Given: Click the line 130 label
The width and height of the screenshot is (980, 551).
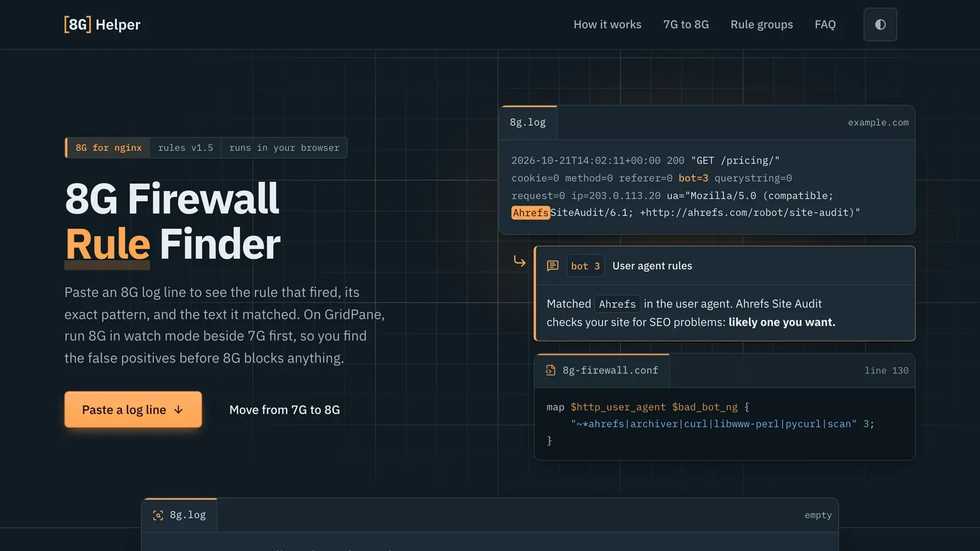Looking at the screenshot, I should coord(886,370).
